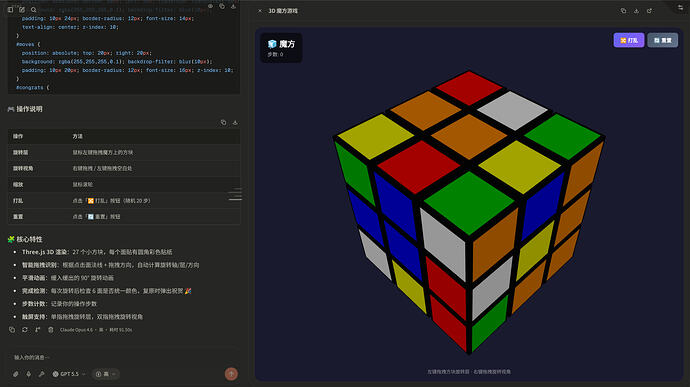
Task: Click the 旋转视角 table row label
Action: tap(23, 168)
